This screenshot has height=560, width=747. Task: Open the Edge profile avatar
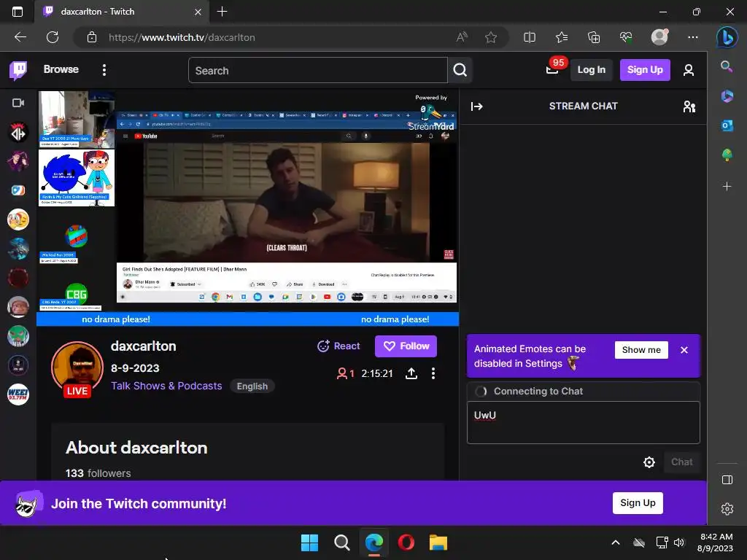(659, 37)
